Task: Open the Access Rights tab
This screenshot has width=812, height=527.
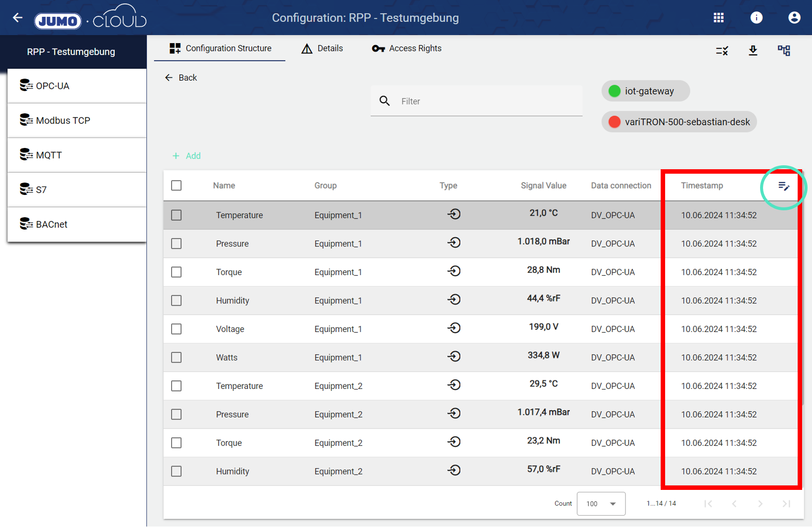Action: click(x=406, y=48)
